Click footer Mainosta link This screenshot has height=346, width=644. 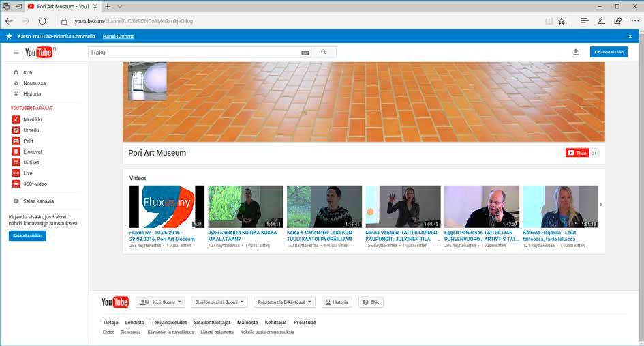247,323
